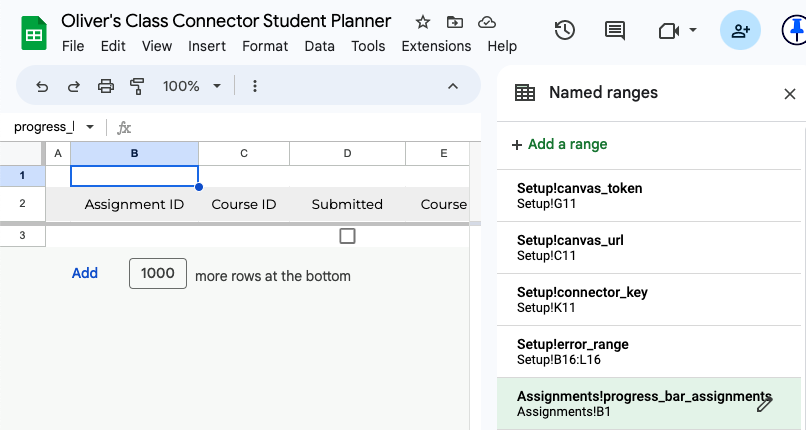Select the Setup!connector_key named range
This screenshot has width=806, height=430.
point(649,300)
